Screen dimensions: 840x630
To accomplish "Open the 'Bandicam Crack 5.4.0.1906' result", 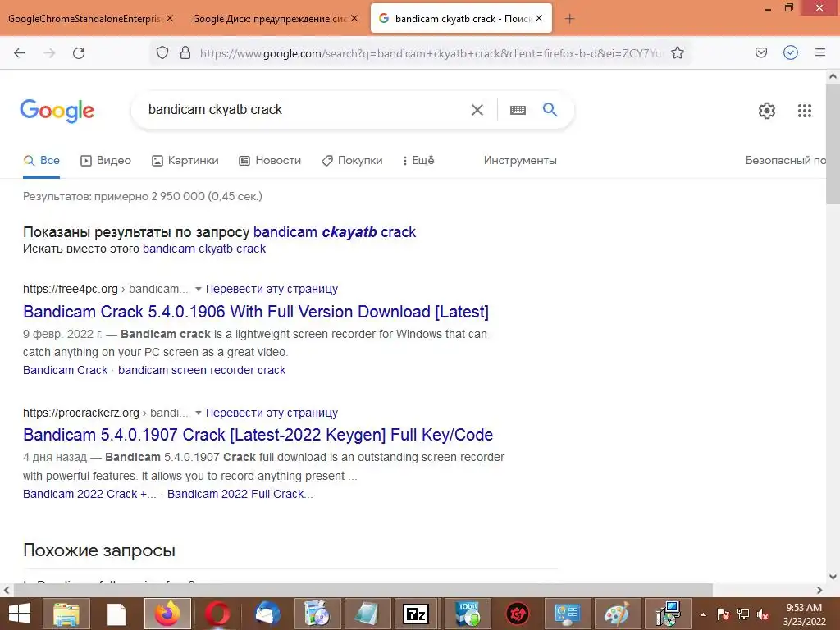I will (x=256, y=312).
